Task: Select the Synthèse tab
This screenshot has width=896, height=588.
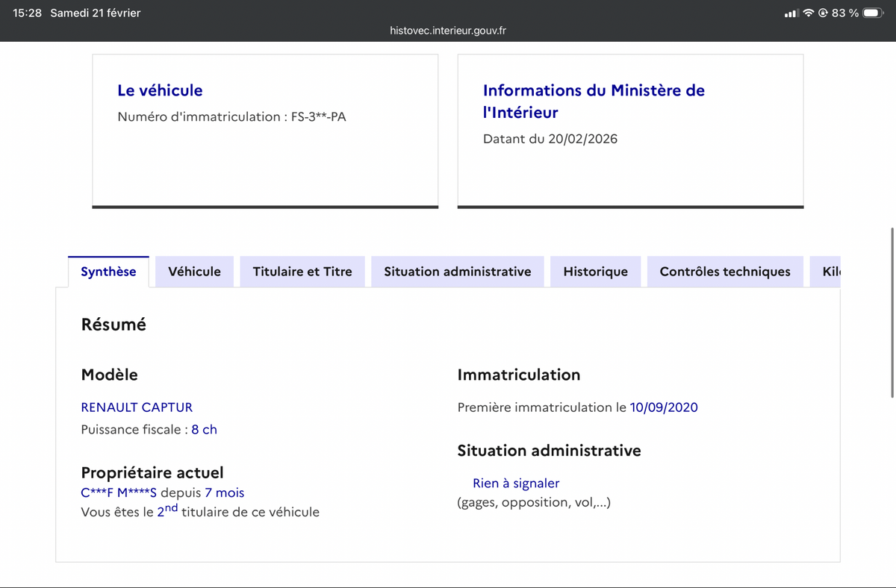Action: 108,272
